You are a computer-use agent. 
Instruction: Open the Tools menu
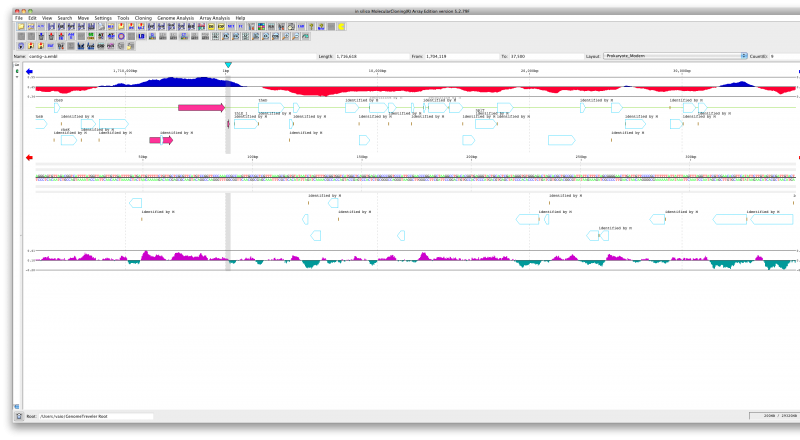123,18
